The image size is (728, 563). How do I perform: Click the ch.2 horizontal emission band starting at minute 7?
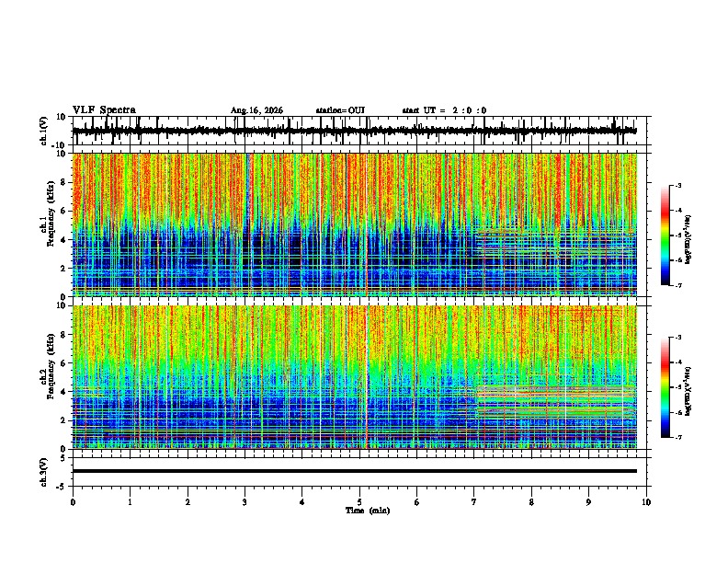pyautogui.click(x=557, y=402)
